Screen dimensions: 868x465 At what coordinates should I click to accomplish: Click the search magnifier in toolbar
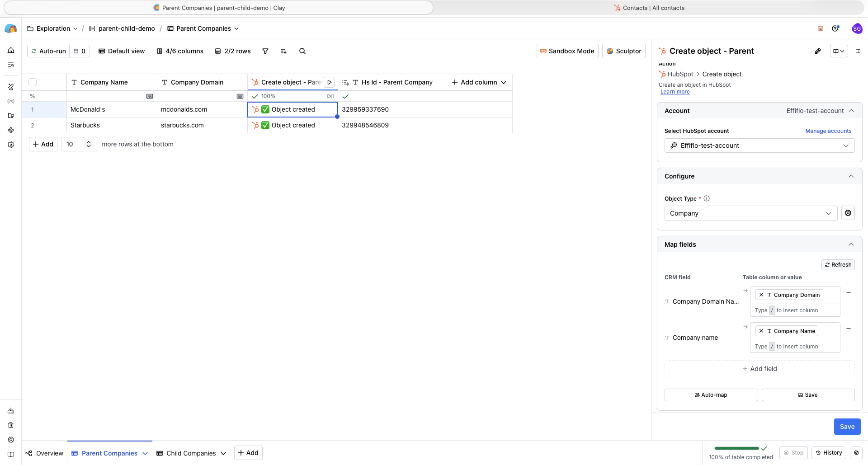[302, 51]
